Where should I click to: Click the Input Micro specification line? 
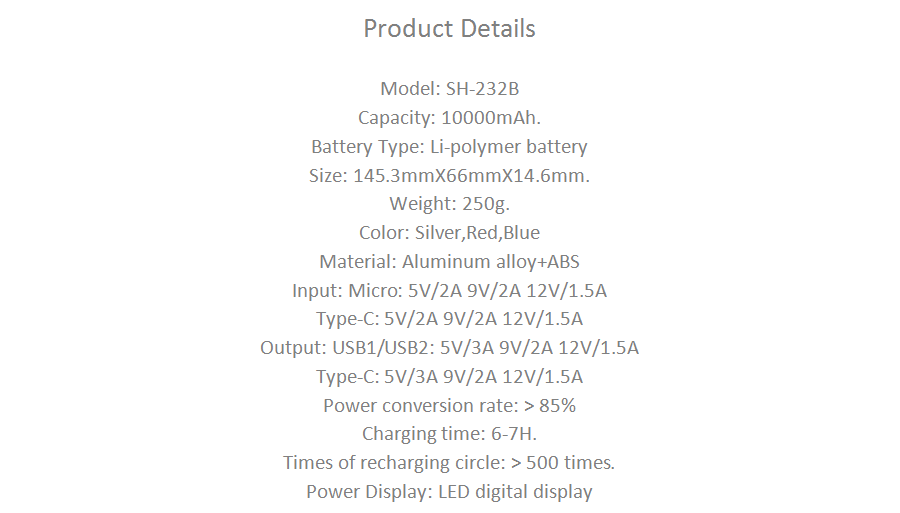pyautogui.click(x=449, y=290)
